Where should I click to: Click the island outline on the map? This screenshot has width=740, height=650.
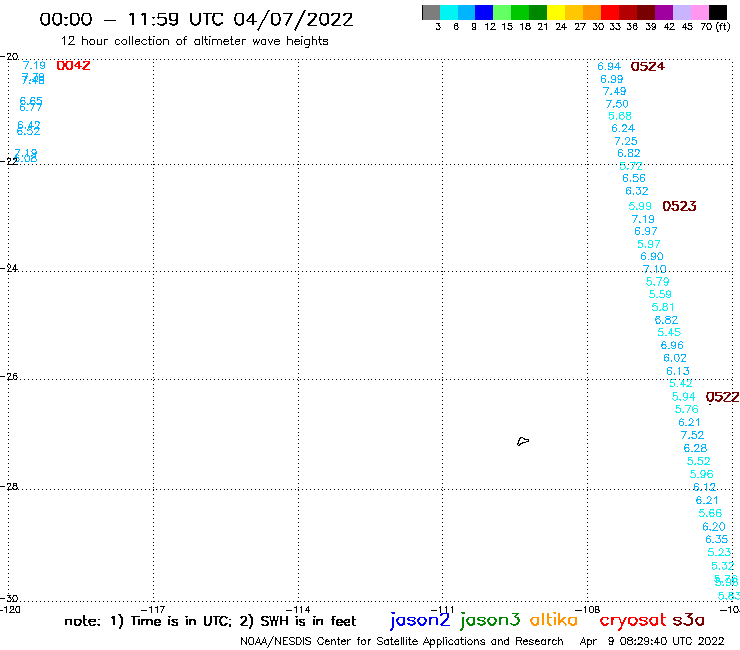(x=523, y=441)
